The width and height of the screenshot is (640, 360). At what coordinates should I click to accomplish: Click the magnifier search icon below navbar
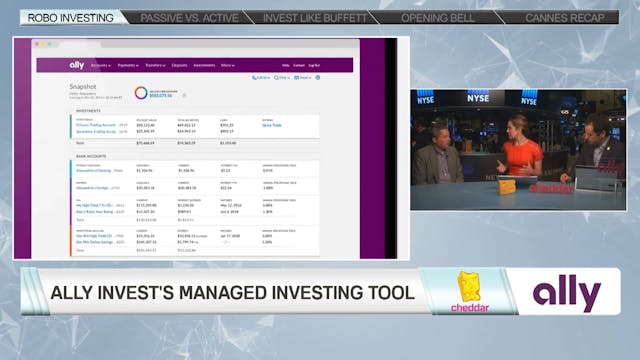coord(276,78)
